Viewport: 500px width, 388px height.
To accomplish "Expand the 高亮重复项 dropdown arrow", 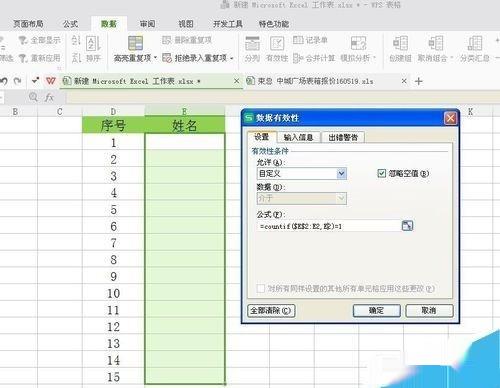I will click(155, 58).
